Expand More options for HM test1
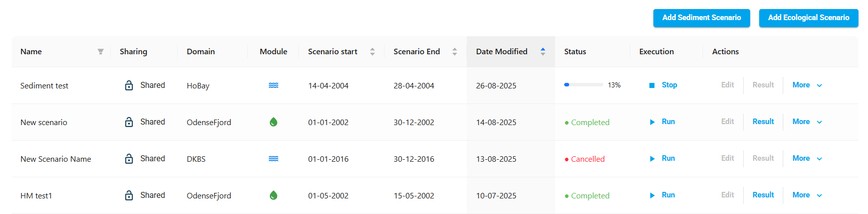The height and width of the screenshot is (214, 868). coord(807,195)
